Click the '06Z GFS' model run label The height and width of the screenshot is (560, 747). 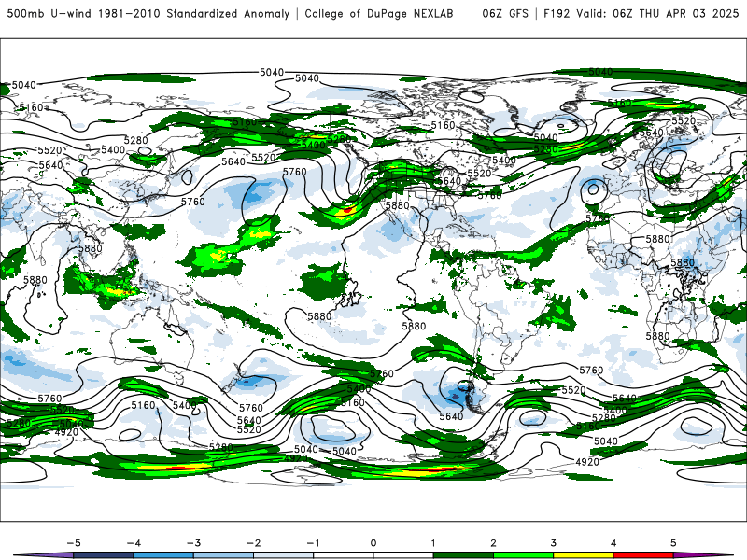(505, 13)
